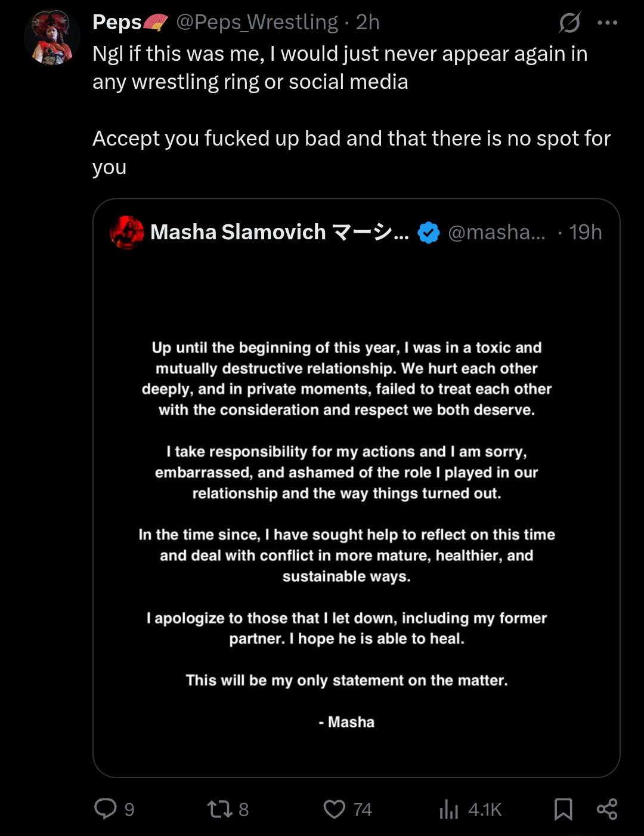Like the post with heart icon
The image size is (644, 836).
coord(334,809)
